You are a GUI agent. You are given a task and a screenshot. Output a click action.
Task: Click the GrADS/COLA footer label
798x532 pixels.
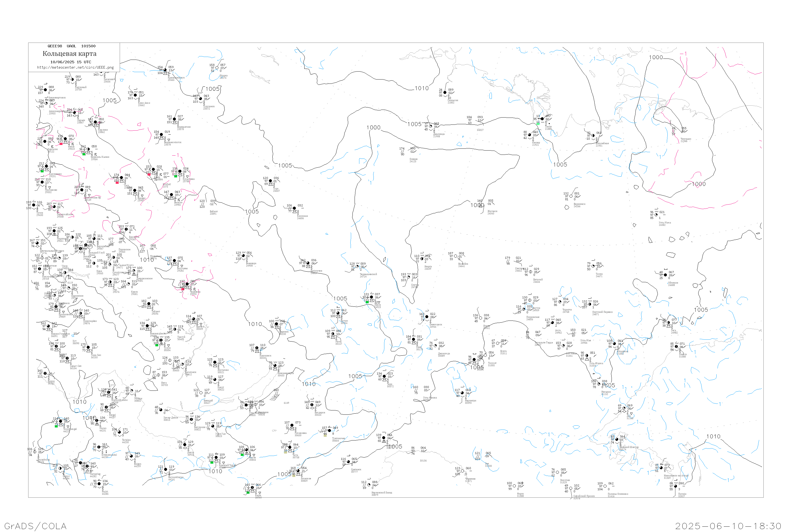pyautogui.click(x=35, y=526)
